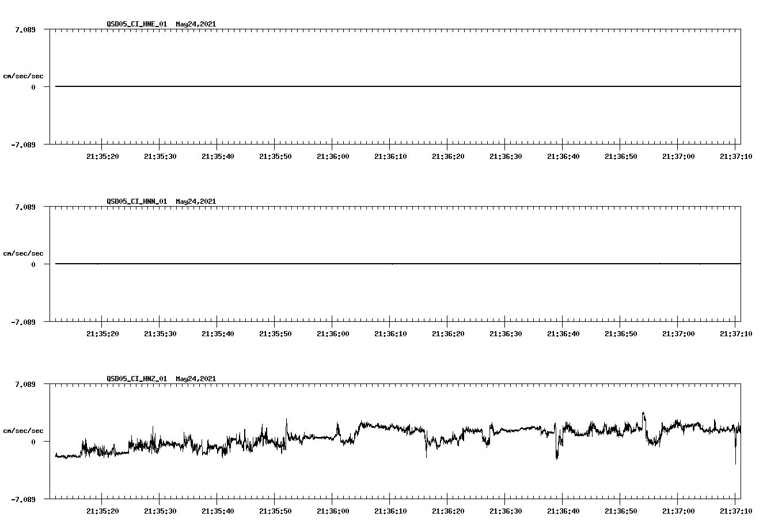This screenshot has width=782, height=532.
Task: Click the cm/sec/sec unit label on the top plot
Action: pos(23,75)
